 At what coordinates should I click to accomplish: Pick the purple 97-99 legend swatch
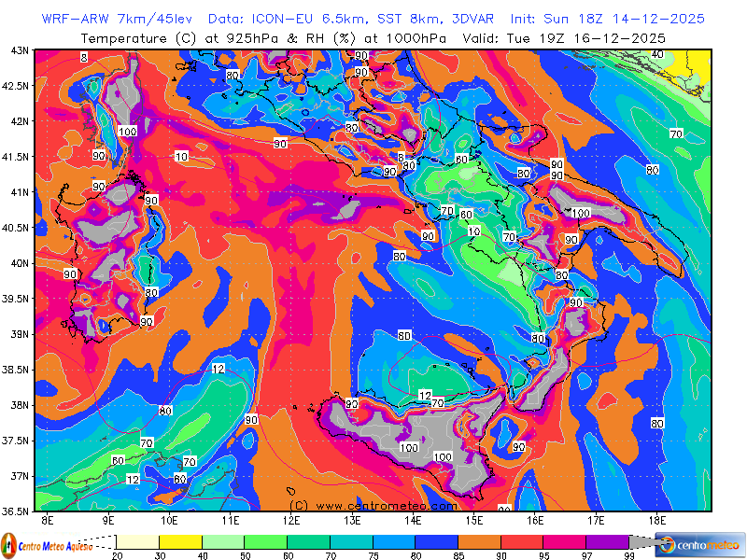click(606, 541)
